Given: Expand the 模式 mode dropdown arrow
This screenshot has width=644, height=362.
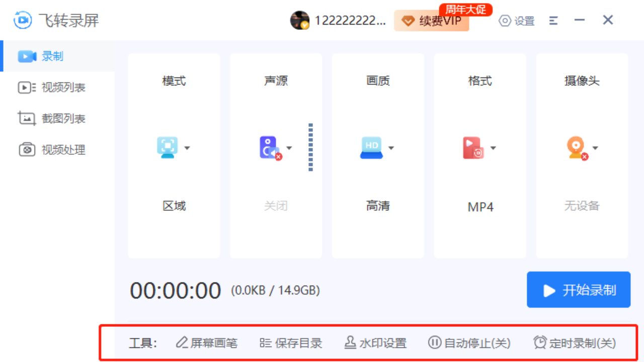Looking at the screenshot, I should pos(188,147).
